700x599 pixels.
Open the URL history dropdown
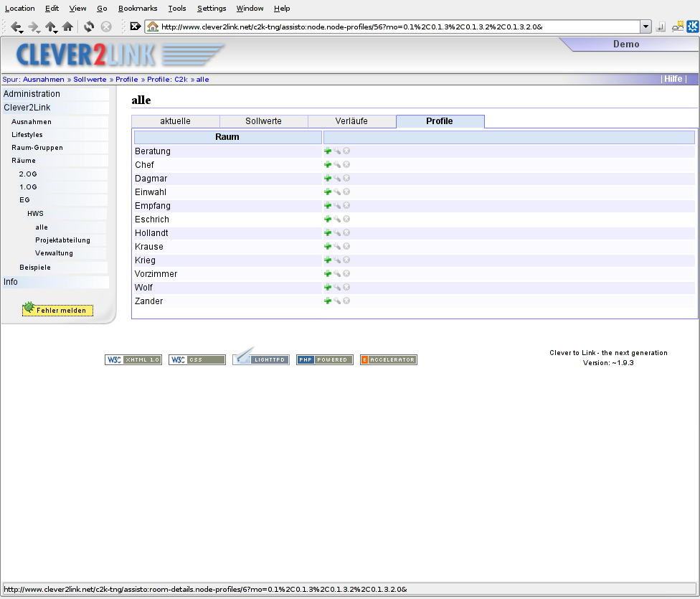point(645,27)
